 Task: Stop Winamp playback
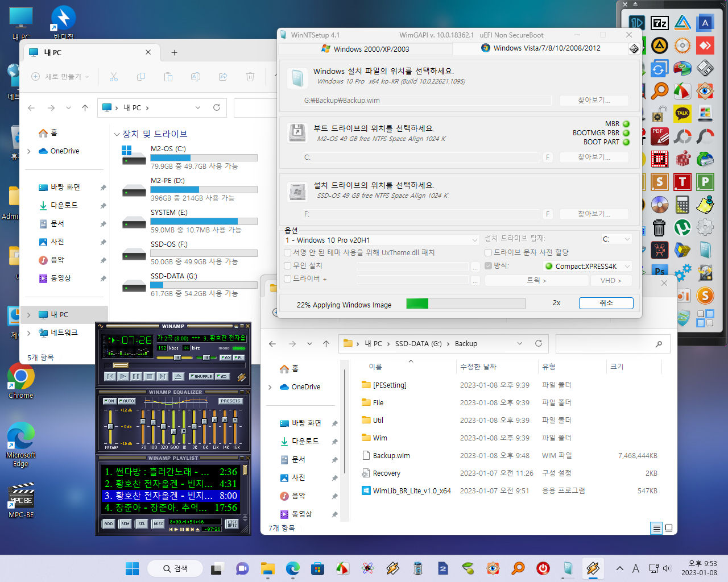[x=150, y=376]
